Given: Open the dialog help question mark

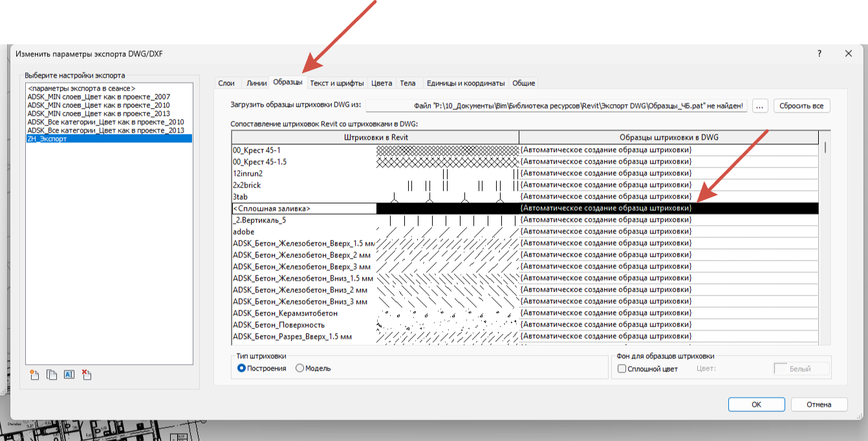Looking at the screenshot, I should pyautogui.click(x=819, y=54).
